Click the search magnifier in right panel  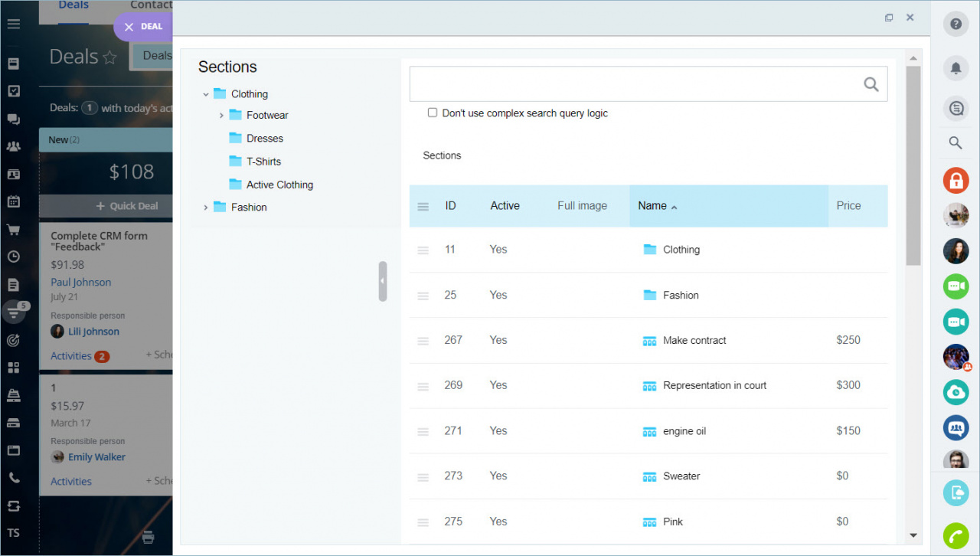[x=955, y=142]
